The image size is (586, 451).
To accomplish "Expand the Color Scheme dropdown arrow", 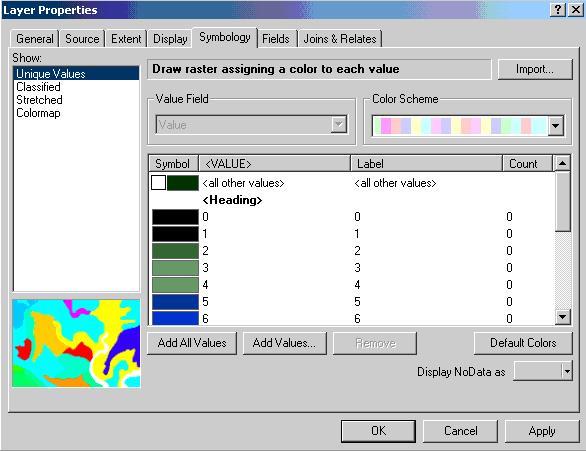I will [x=555, y=126].
